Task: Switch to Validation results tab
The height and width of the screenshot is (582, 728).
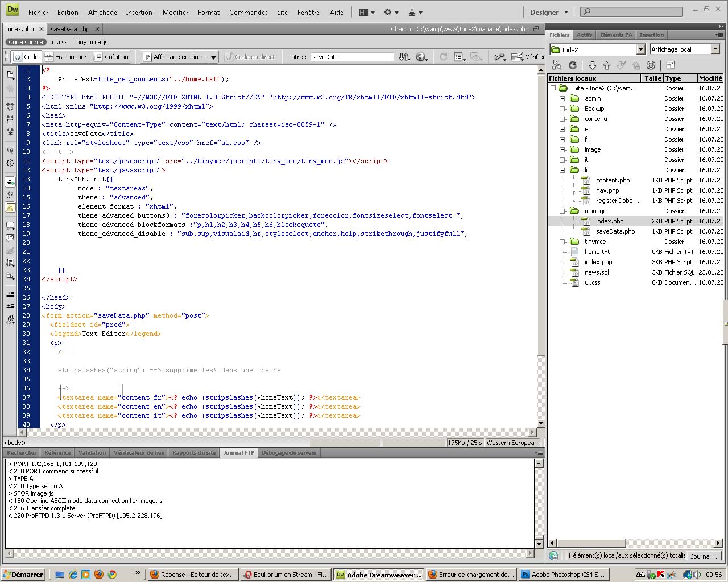Action: pyautogui.click(x=92, y=452)
